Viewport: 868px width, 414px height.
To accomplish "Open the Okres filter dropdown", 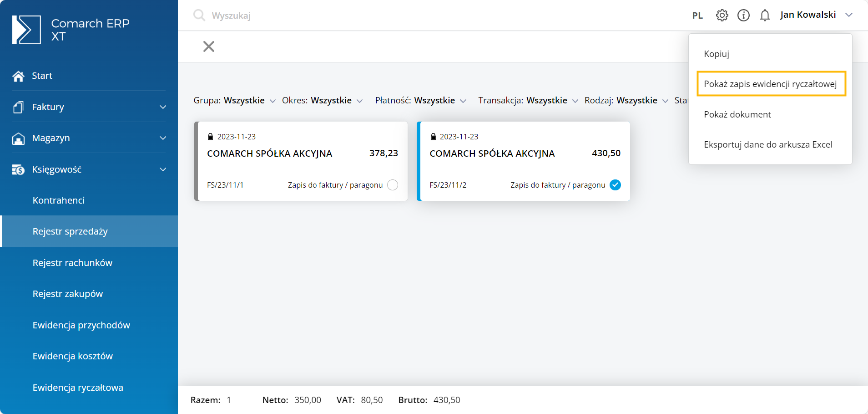I will point(322,100).
